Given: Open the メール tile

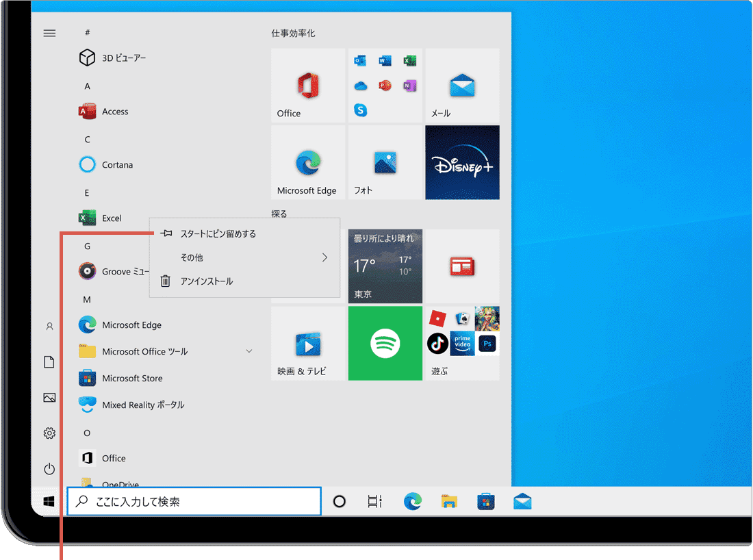Looking at the screenshot, I should tap(462, 86).
